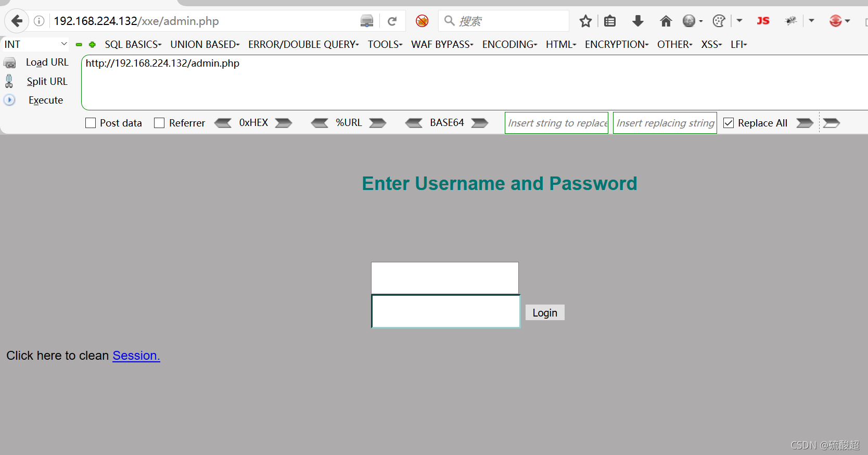Image resolution: width=868 pixels, height=455 pixels.
Task: Expand dropdown arrow next to bug icon
Action: click(811, 21)
